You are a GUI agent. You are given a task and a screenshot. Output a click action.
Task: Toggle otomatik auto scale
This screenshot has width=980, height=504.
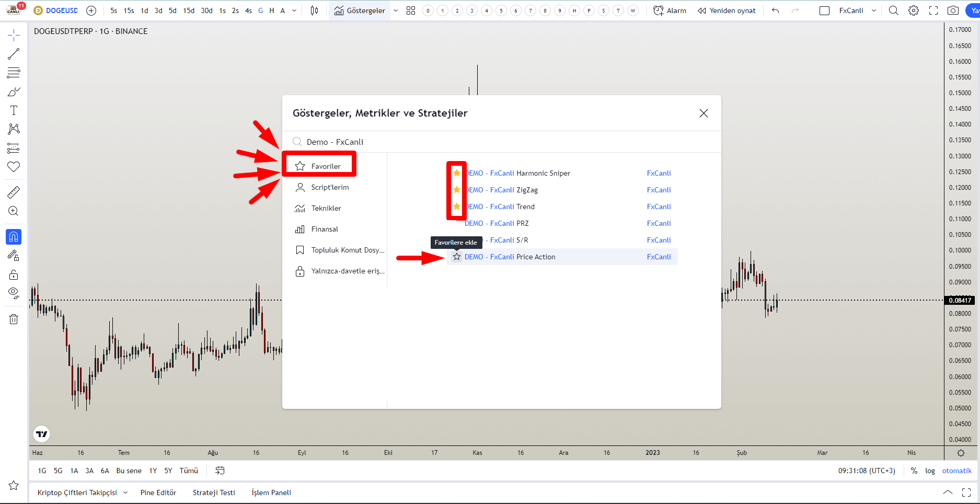(x=956, y=471)
